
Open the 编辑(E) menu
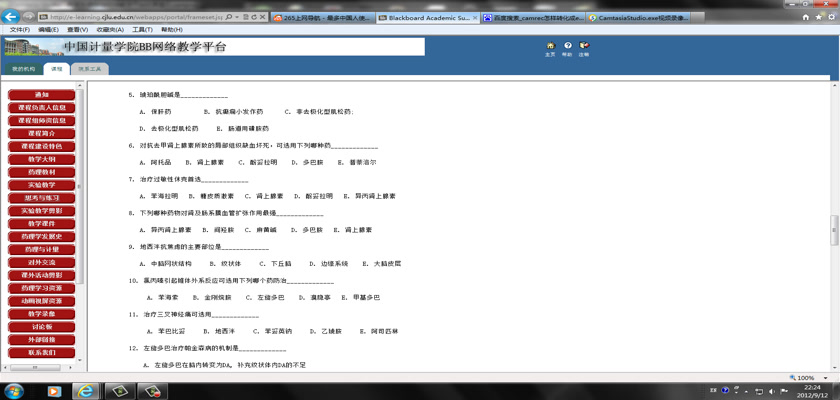pos(48,29)
